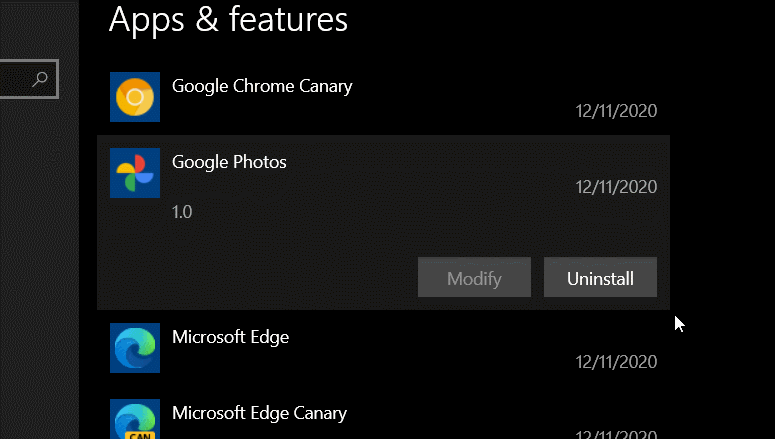This screenshot has width=775, height=439.
Task: Click the search magnifier icon
Action: (x=40, y=78)
